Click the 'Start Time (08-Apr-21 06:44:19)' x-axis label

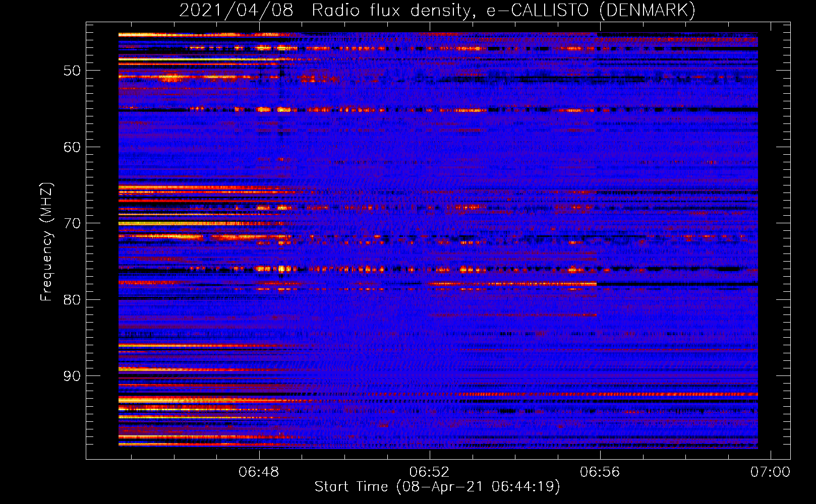point(437,487)
